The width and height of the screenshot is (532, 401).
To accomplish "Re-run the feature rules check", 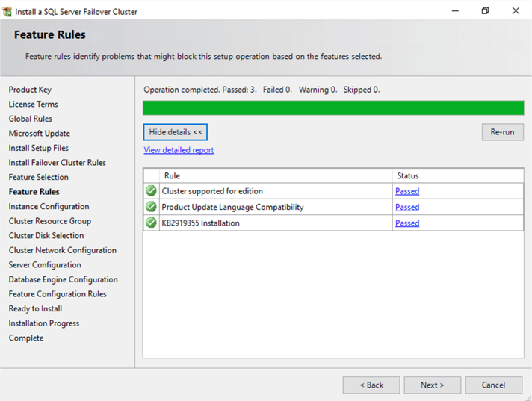I will [x=502, y=132].
